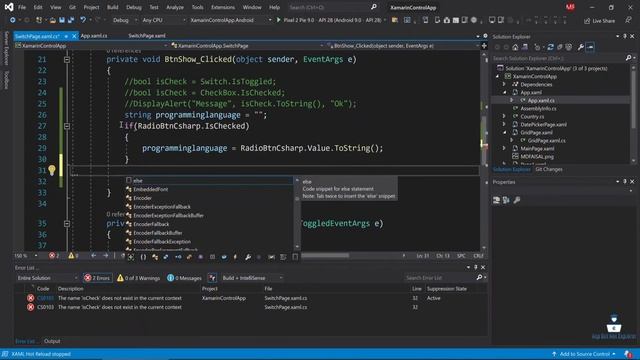Screen dimensions: 640x360
Task: Toggle 0 Messages filter in Error List
Action: 184,278
